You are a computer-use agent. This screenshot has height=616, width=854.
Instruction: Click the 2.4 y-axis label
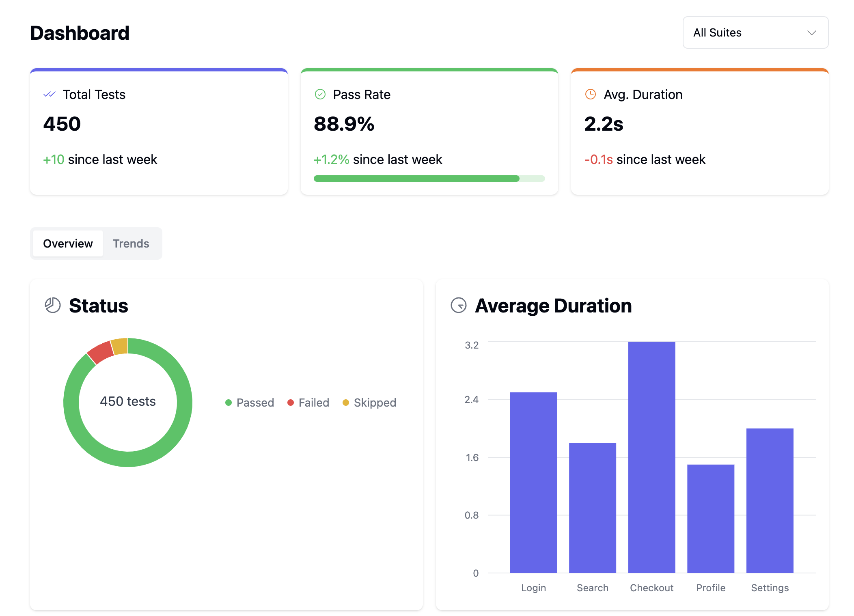[x=472, y=400]
